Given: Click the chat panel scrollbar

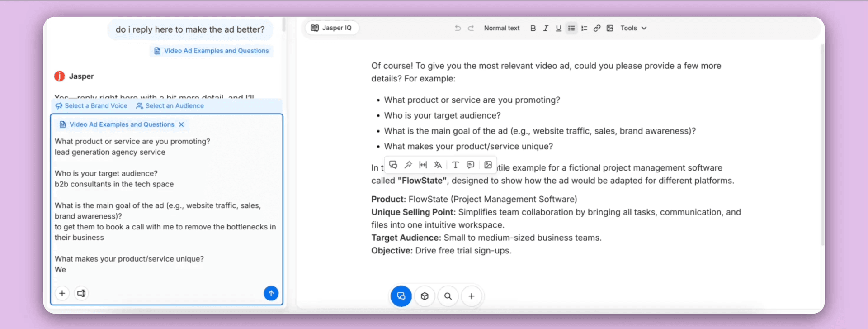Looking at the screenshot, I should (283, 24).
